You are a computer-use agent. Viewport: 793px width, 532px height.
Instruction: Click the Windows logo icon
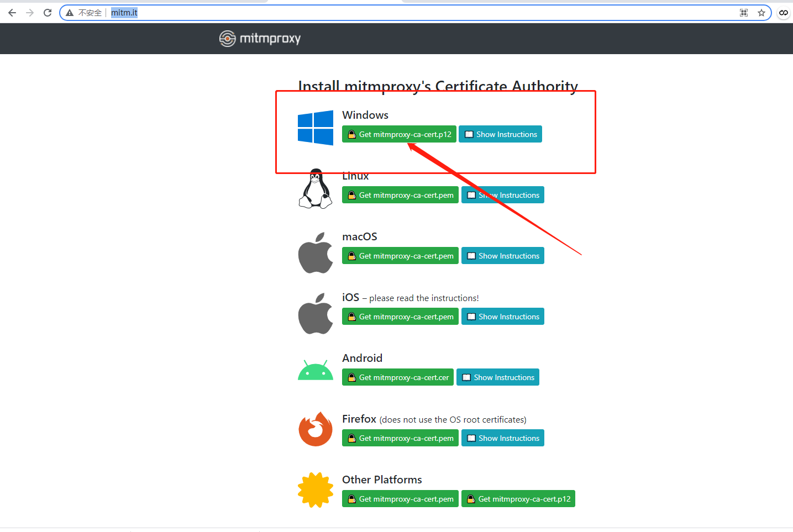[316, 127]
